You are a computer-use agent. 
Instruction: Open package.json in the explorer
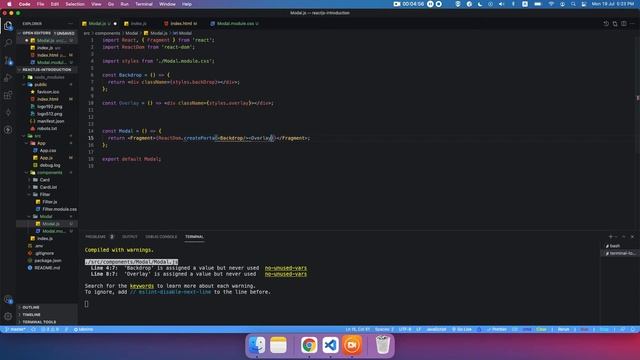(47, 260)
